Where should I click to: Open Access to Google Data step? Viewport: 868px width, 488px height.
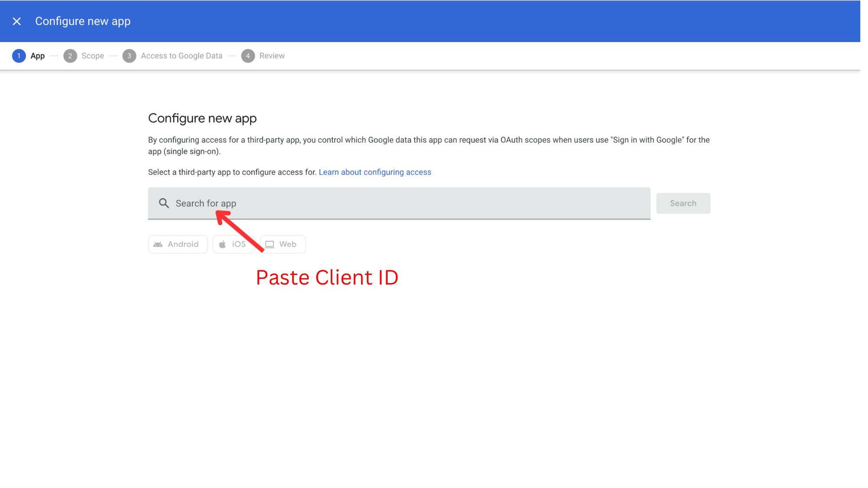pos(181,56)
